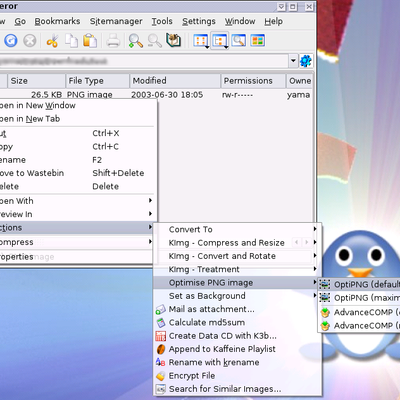
Task: Choose Rename with krename
Action: click(x=237, y=362)
